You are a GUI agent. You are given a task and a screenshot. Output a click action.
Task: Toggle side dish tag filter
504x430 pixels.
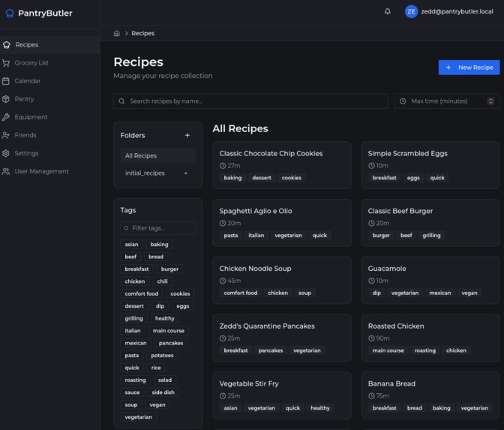pyautogui.click(x=163, y=392)
